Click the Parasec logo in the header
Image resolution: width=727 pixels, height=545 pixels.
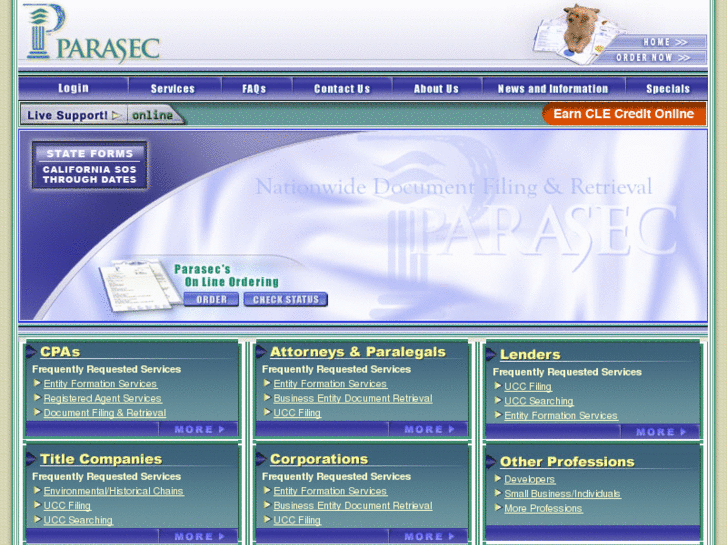92,34
